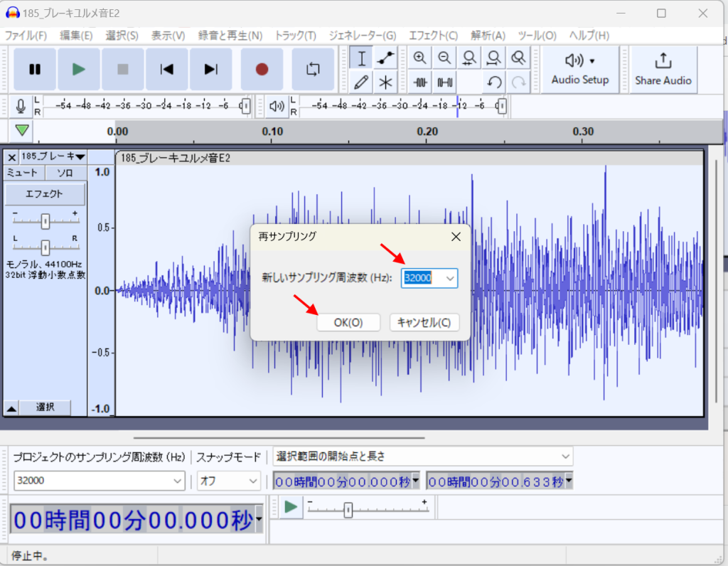The height and width of the screenshot is (566, 728).
Task: Open Share Audio
Action: coord(663,69)
